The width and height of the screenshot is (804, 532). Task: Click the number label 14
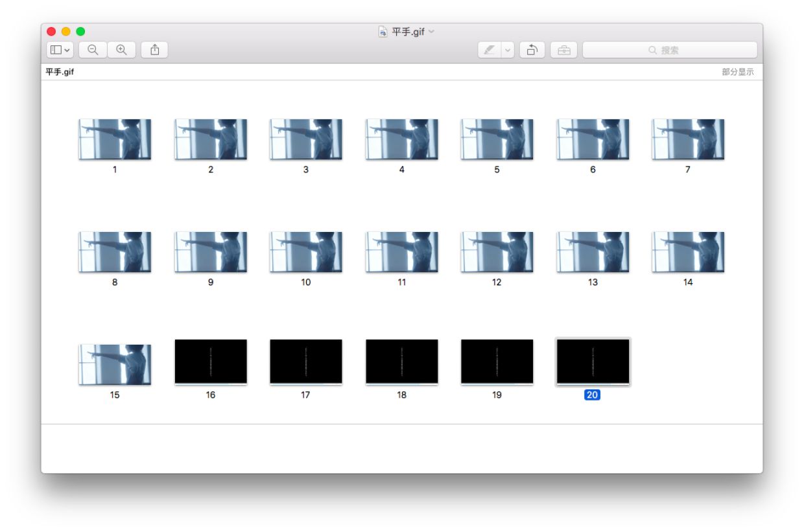(688, 283)
